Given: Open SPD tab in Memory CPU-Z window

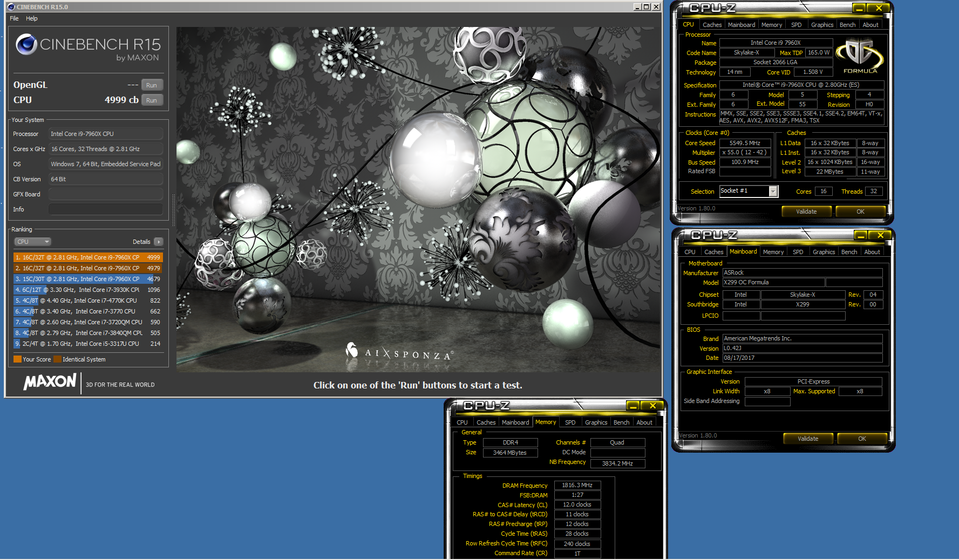Looking at the screenshot, I should pyautogui.click(x=570, y=422).
